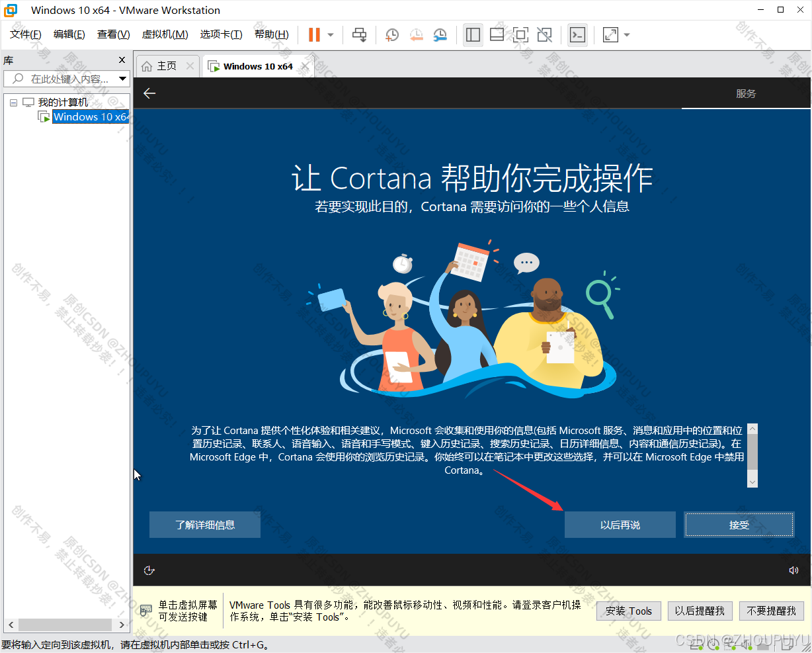
Task: Toggle the thumbnail bar view icon
Action: (497, 34)
